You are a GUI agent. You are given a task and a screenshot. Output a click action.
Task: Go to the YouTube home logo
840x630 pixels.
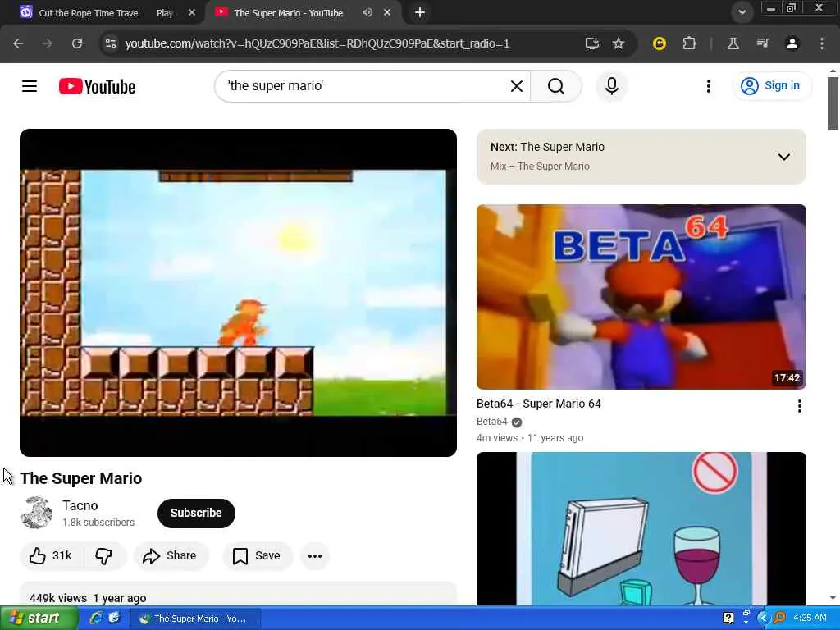coord(97,86)
